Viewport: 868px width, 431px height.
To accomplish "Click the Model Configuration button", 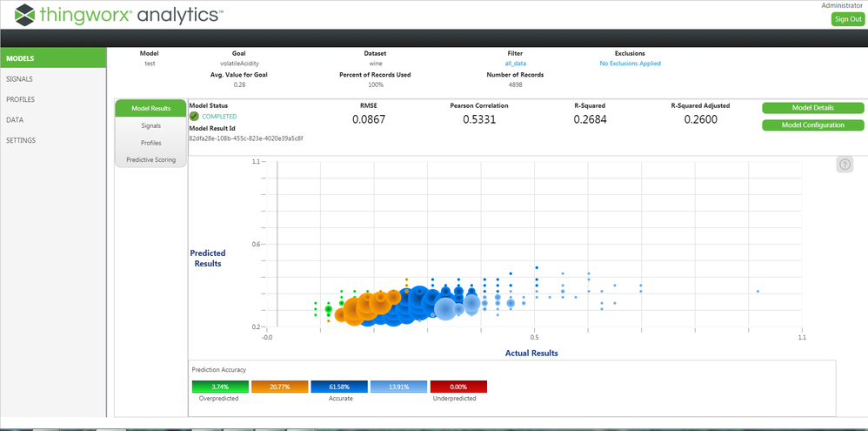I will coord(812,125).
